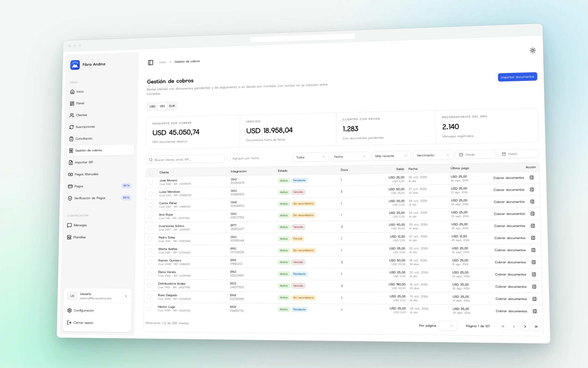
Task: Enable the Agrupar por fecha checkbox
Action: click(228, 158)
